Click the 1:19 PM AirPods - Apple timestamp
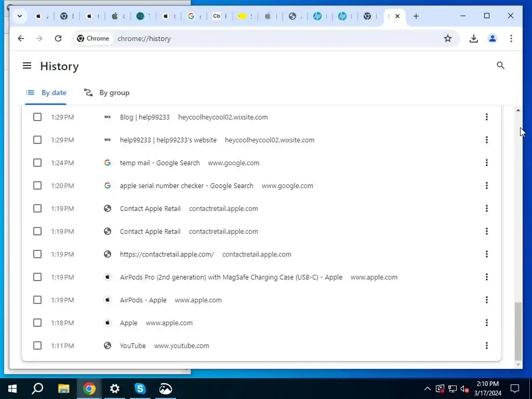The width and height of the screenshot is (532, 399). tap(62, 300)
